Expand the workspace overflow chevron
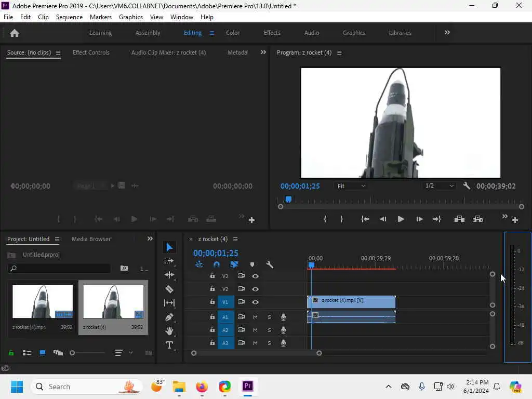The width and height of the screenshot is (532, 399). pos(447,32)
